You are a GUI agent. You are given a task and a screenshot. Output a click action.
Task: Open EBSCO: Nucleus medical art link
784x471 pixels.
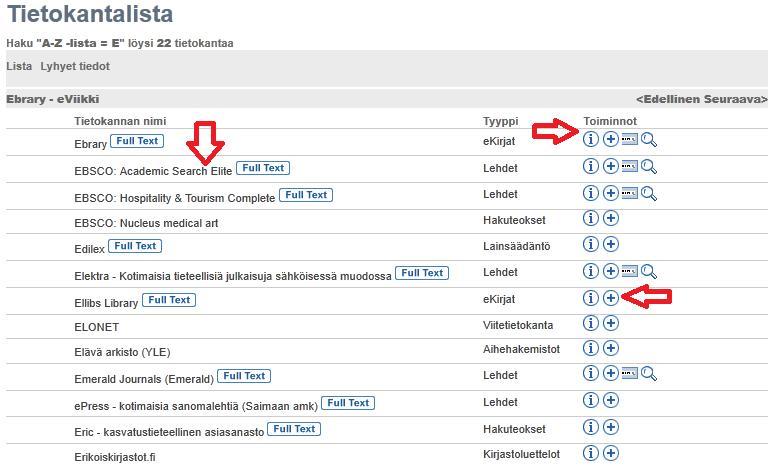click(146, 223)
